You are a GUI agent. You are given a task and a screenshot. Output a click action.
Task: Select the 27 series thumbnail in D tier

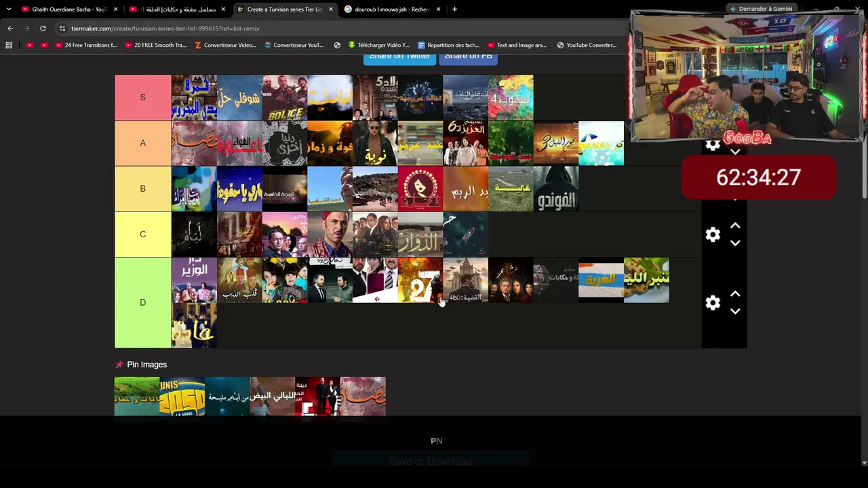[x=420, y=280]
